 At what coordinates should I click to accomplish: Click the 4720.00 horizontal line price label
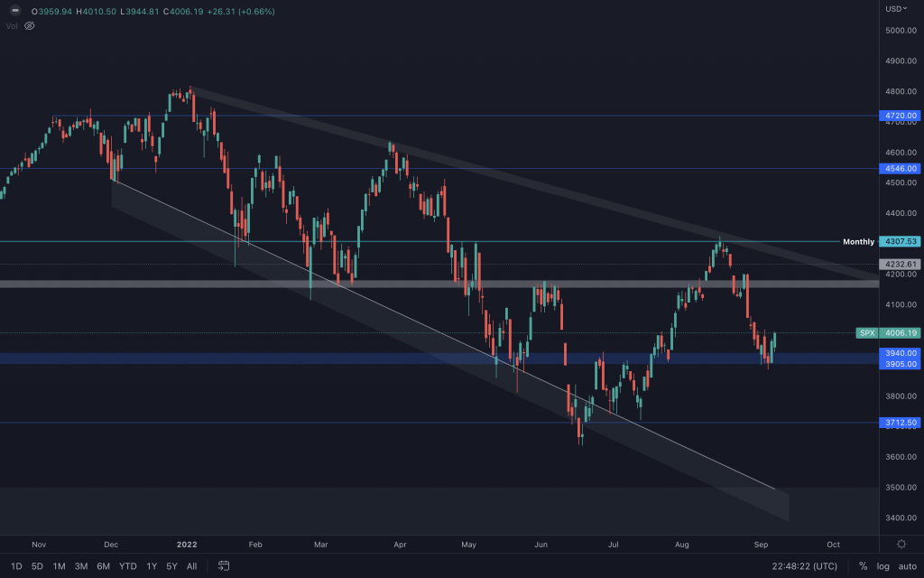coord(900,116)
